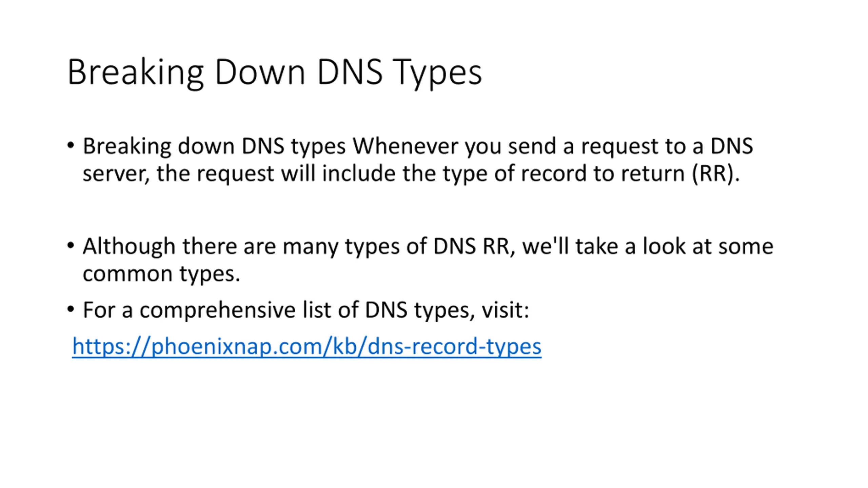The image size is (868, 488).
Task: Click the bullet marker before Although
Action: (71, 246)
